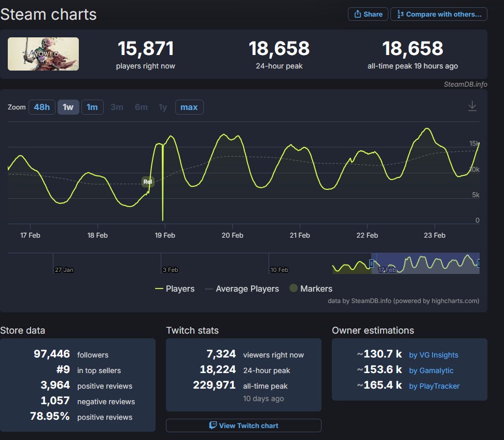Viewport: 504px width, 440px height.
Task: Click the 97,446 followers value
Action: [x=52, y=354]
